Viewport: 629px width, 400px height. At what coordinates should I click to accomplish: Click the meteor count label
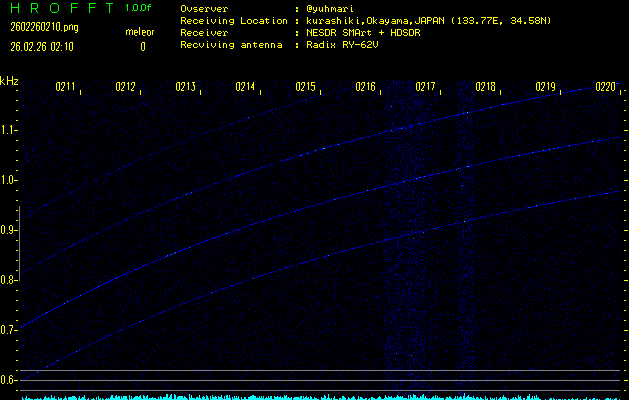coord(139,33)
